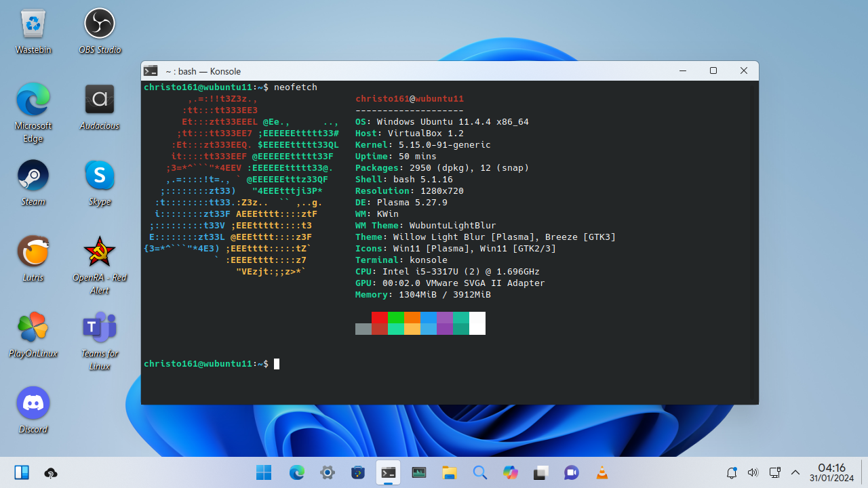
Task: Launch Steam from the desktop
Action: coord(33,183)
